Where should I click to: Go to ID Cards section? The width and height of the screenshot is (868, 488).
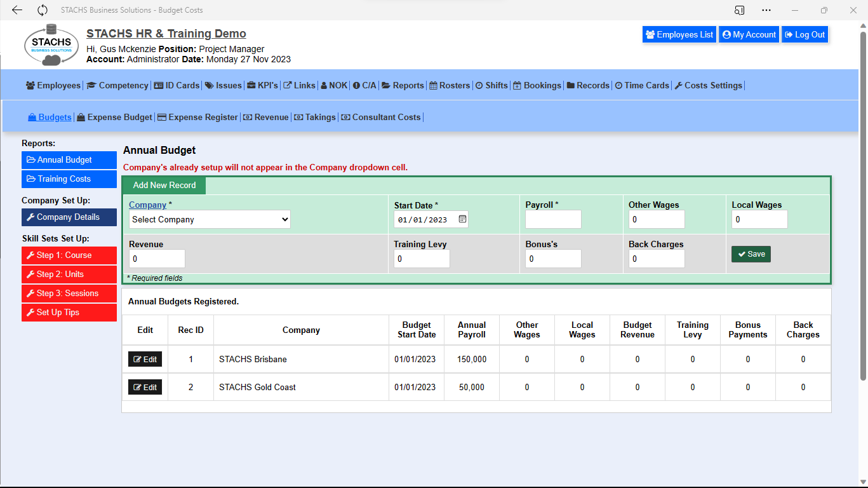coord(177,85)
